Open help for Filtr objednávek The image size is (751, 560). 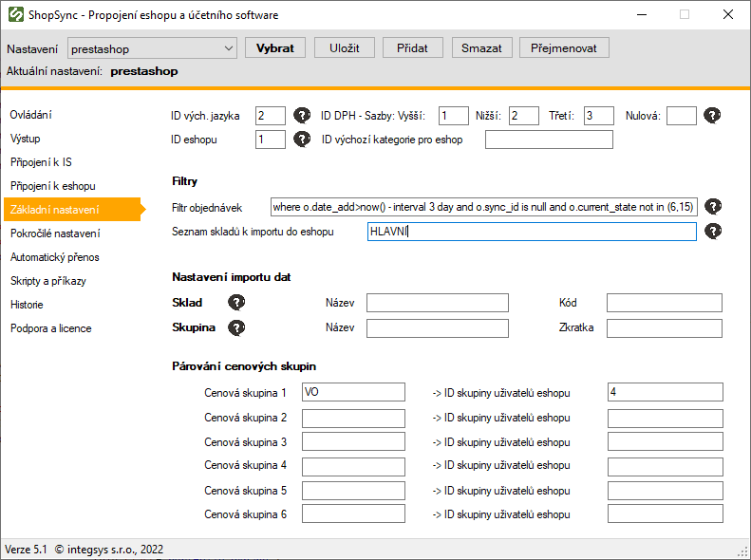[x=712, y=207]
